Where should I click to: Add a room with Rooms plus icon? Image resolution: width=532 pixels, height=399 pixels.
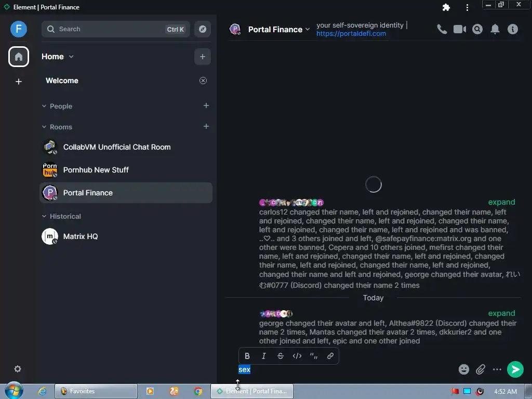[x=206, y=126]
